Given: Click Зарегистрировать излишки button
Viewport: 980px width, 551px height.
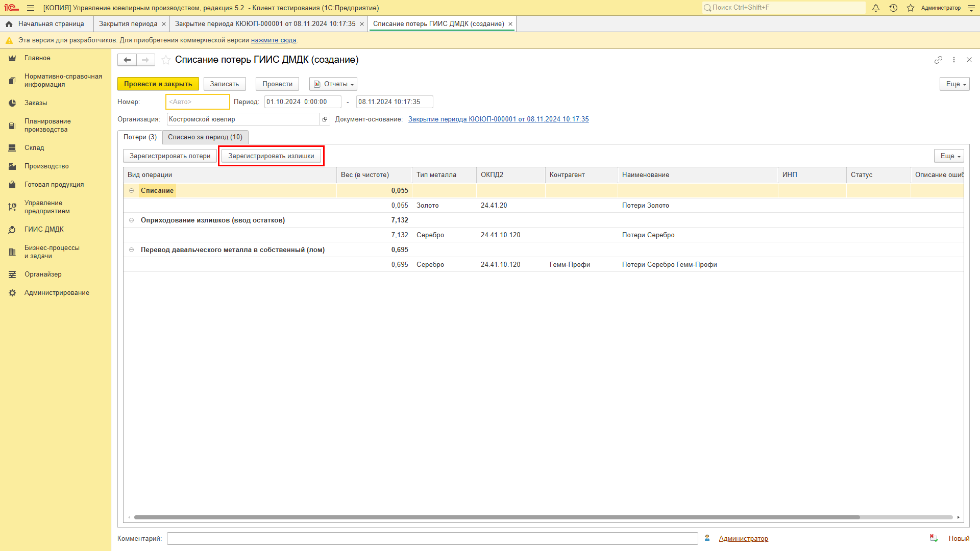Looking at the screenshot, I should [272, 156].
